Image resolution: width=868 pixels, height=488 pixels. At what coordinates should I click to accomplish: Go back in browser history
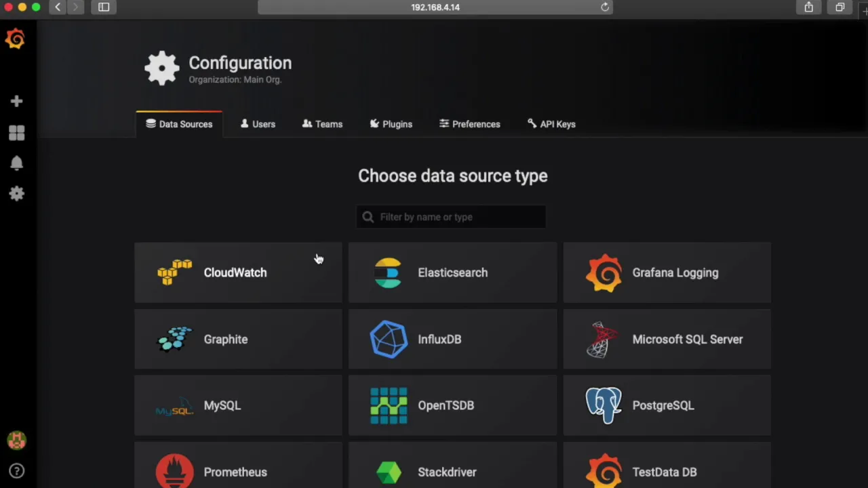click(x=58, y=7)
